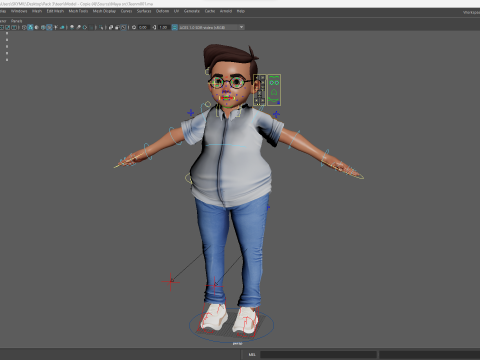
Task: Open the viewport Panels menu
Action: click(x=16, y=21)
